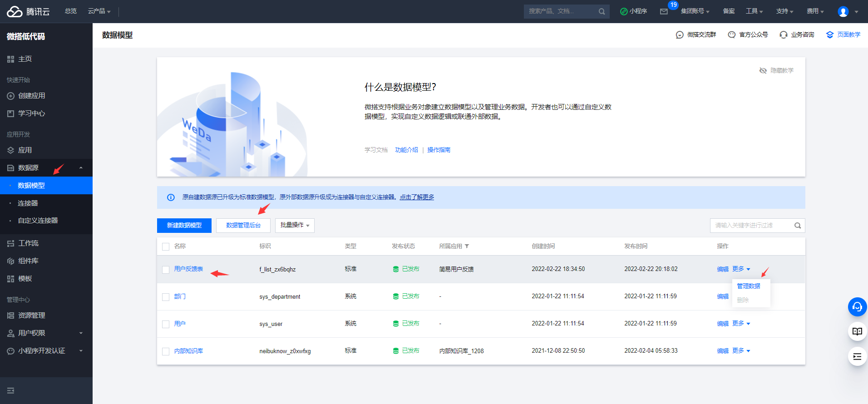Open 更多 dropdown for 内部知识库 row
The height and width of the screenshot is (404, 868).
pos(741,351)
